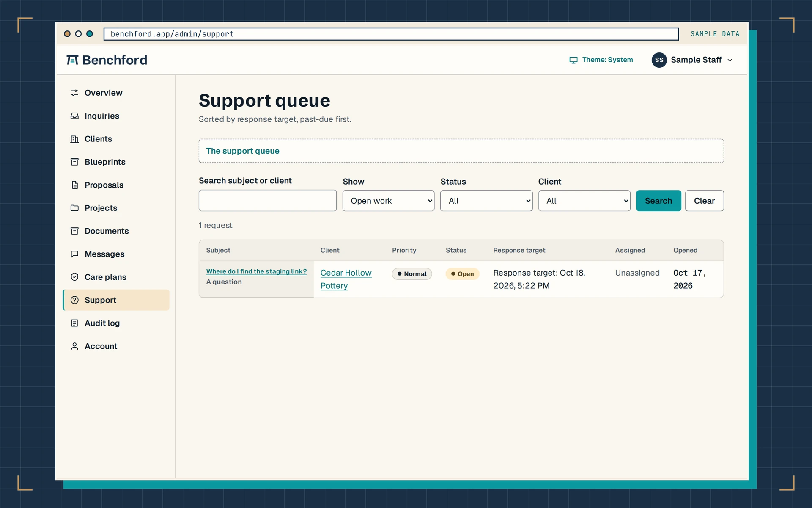Open Where do I find the staging link?
Image resolution: width=812 pixels, height=508 pixels.
(256, 271)
